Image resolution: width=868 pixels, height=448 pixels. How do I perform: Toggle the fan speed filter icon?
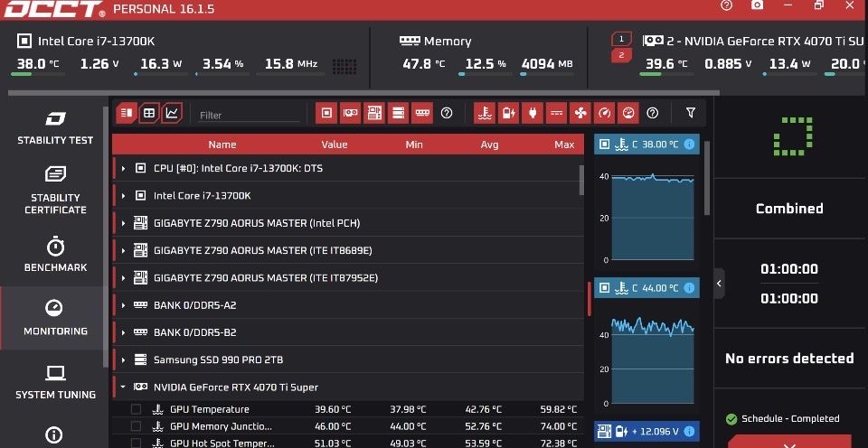pyautogui.click(x=580, y=113)
